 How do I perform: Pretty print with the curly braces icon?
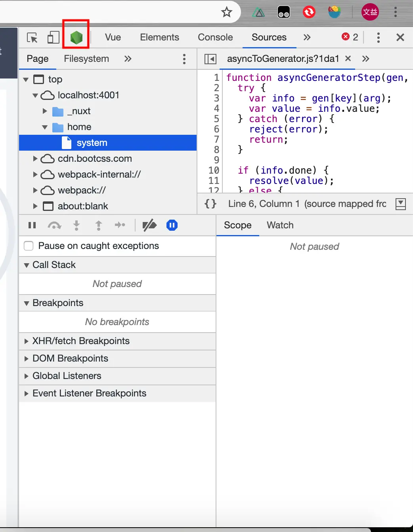click(x=210, y=204)
